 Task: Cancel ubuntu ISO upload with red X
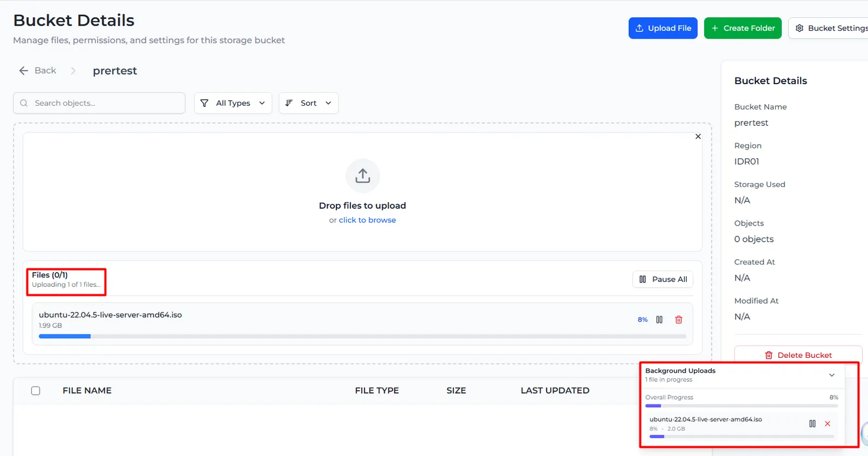[x=827, y=423]
